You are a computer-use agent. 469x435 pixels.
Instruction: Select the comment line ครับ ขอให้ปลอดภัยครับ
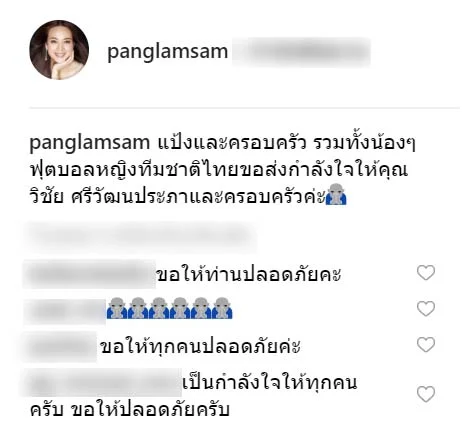(x=130, y=410)
